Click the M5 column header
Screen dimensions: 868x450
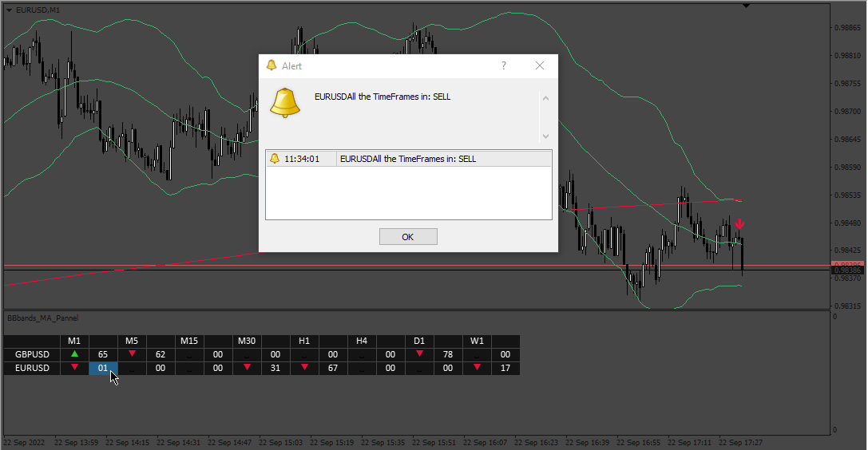132,341
